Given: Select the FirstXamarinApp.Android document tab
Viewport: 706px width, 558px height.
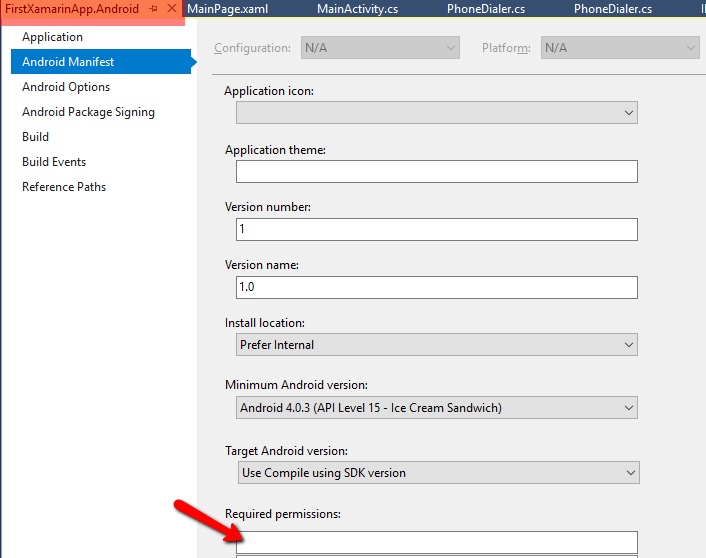Looking at the screenshot, I should (x=72, y=9).
